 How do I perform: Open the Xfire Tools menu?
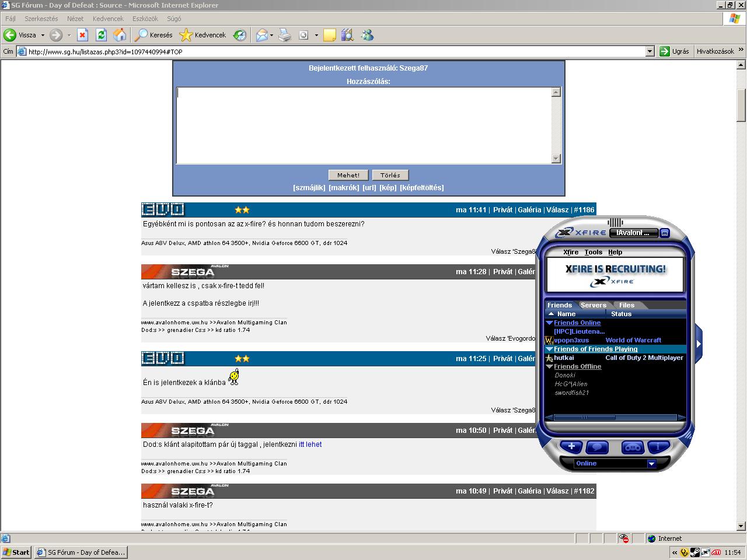click(x=593, y=252)
